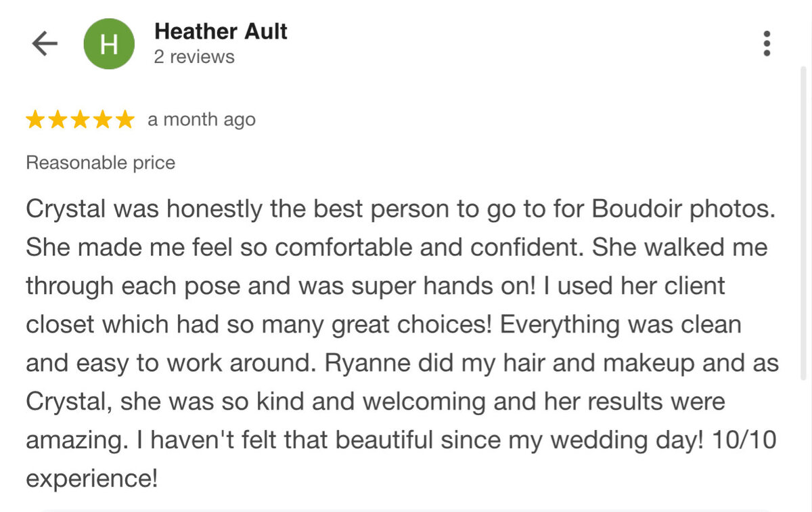Click the vertical scrollbar on right edge
The image size is (812, 512).
click(x=803, y=223)
